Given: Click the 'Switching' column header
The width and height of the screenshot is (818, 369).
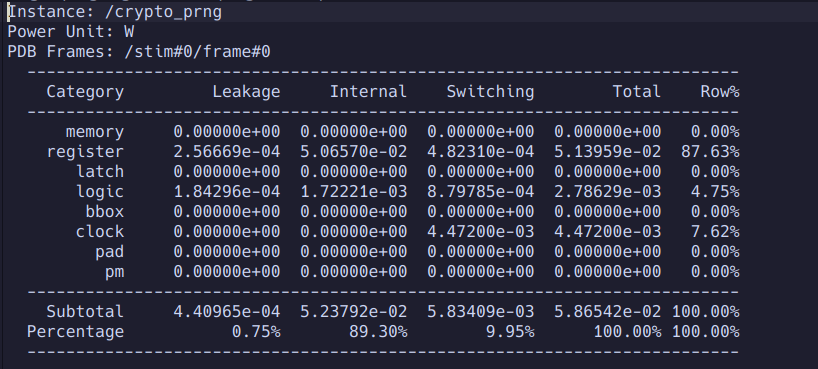Looking at the screenshot, I should pos(490,92).
